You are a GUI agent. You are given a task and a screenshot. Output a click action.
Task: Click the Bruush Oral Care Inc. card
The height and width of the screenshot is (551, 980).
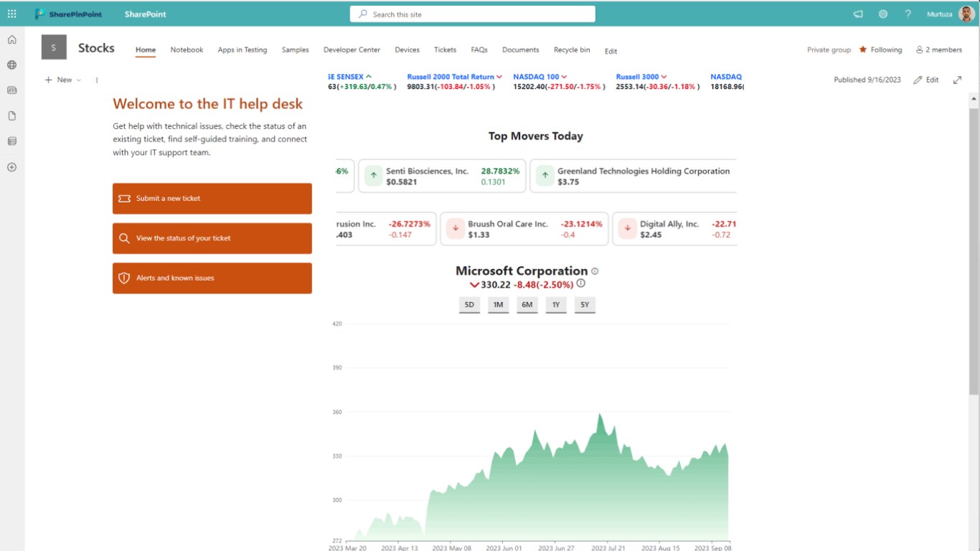click(x=524, y=229)
